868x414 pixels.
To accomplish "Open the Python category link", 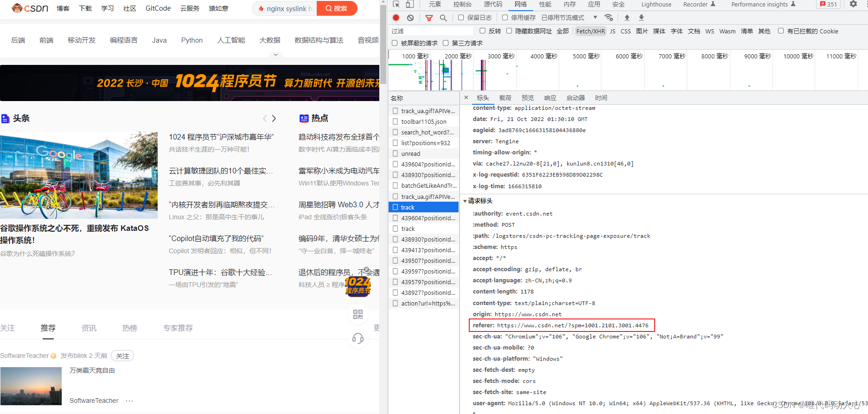I will click(x=192, y=40).
